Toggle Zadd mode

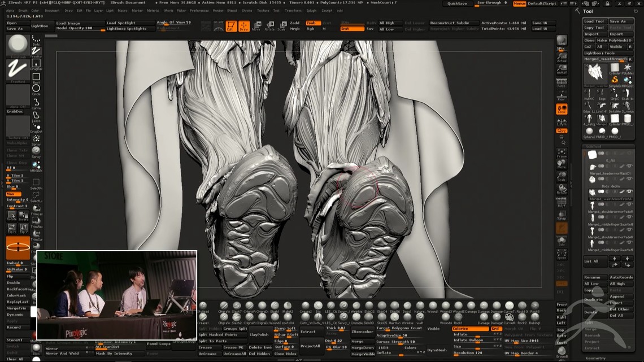click(295, 23)
